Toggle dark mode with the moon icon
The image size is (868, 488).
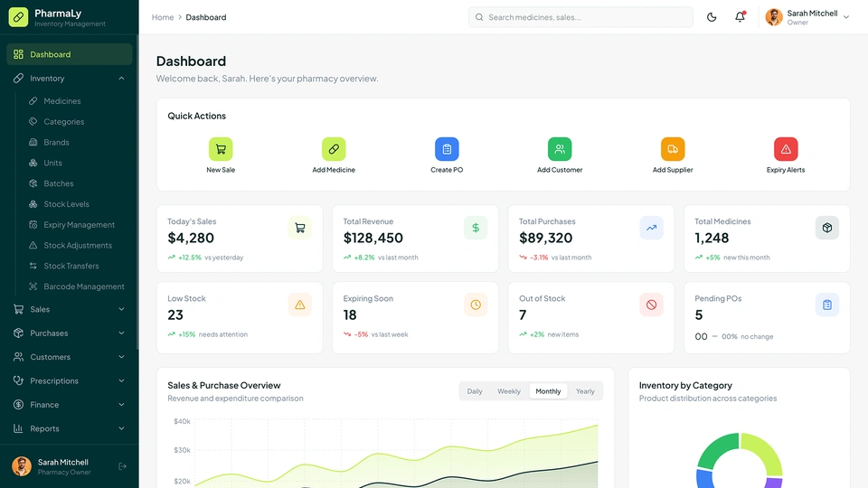coord(712,17)
